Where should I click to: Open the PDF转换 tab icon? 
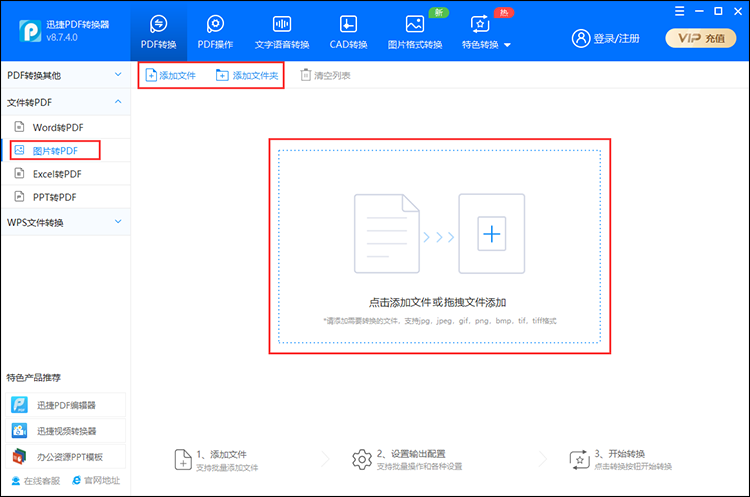click(x=158, y=24)
